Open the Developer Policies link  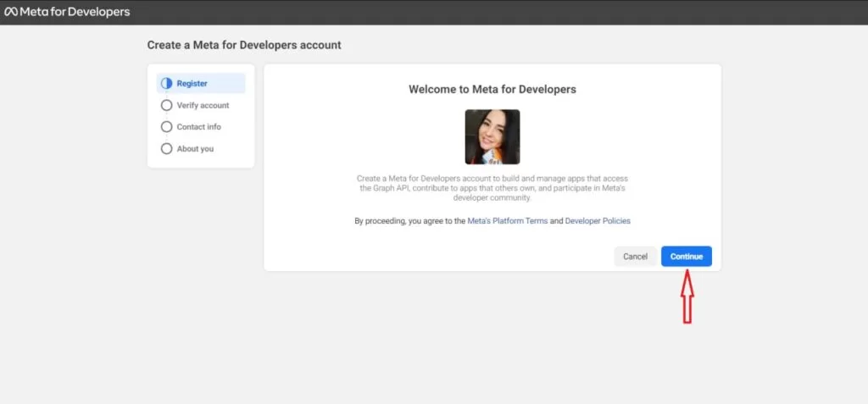coord(598,221)
